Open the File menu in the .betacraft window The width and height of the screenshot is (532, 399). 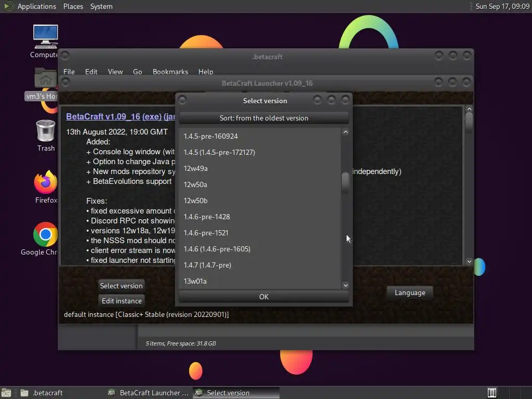tap(69, 72)
